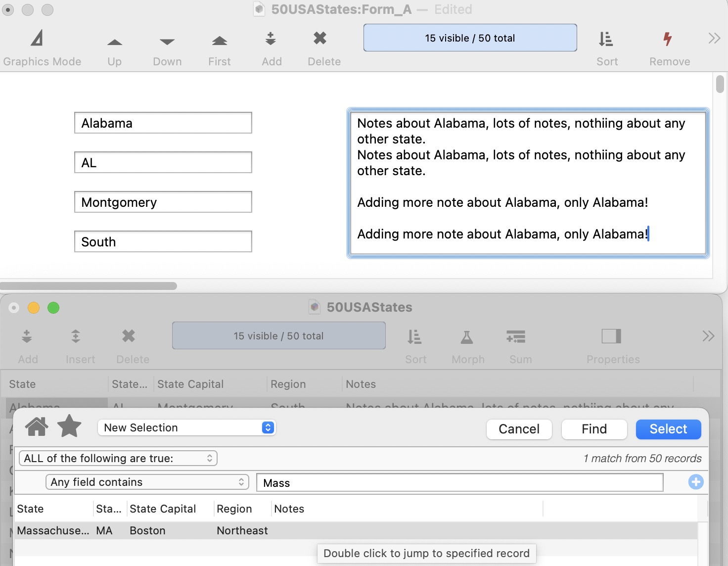This screenshot has height=566, width=728.
Task: Sort records from Form_A toolbar
Action: click(606, 39)
